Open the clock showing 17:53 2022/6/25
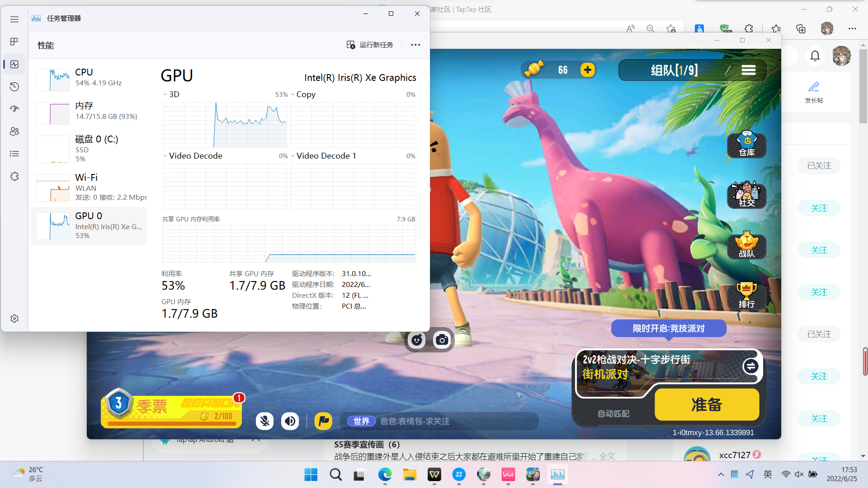This screenshot has height=488, width=868. pyautogui.click(x=842, y=474)
